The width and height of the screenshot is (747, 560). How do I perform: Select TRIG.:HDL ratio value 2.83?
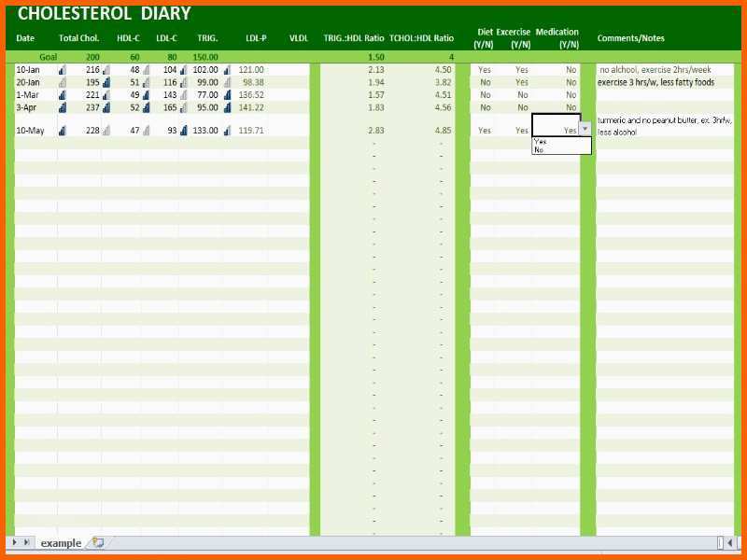[x=376, y=131]
